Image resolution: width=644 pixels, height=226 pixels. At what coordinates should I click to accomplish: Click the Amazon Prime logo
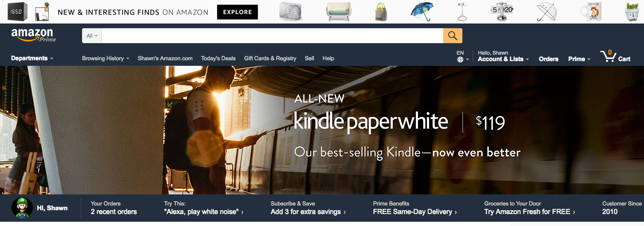(33, 35)
